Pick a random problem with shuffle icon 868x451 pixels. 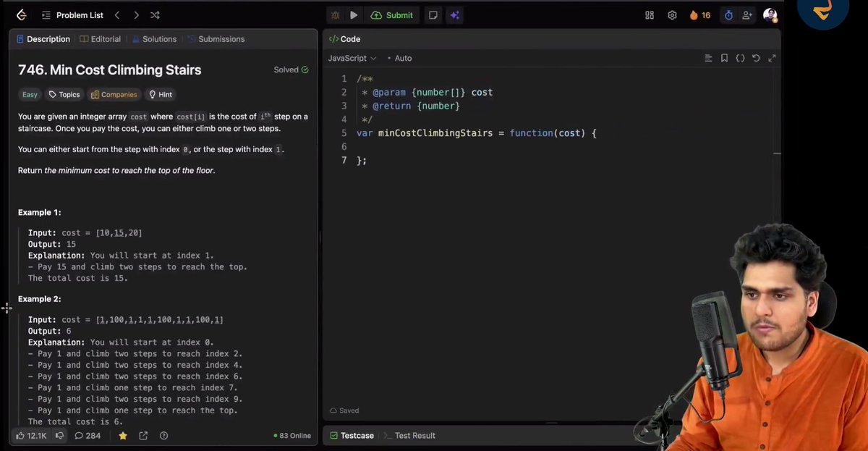click(x=155, y=15)
